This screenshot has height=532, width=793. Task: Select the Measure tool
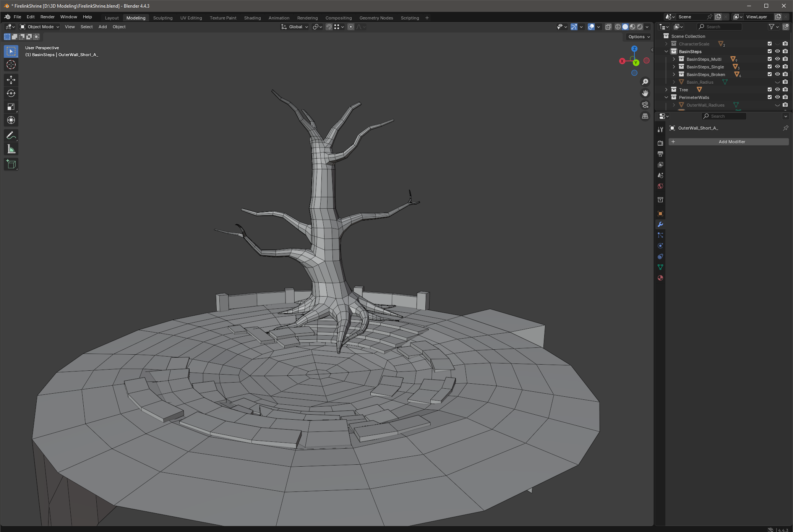pos(11,149)
